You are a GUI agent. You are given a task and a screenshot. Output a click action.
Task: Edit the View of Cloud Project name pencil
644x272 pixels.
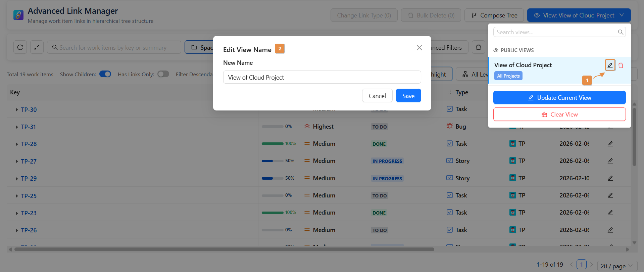[610, 65]
